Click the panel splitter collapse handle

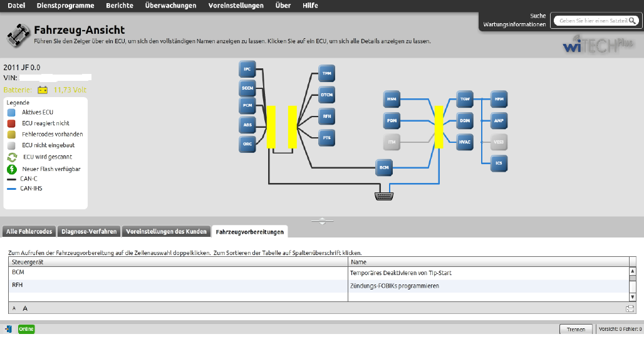(x=322, y=221)
